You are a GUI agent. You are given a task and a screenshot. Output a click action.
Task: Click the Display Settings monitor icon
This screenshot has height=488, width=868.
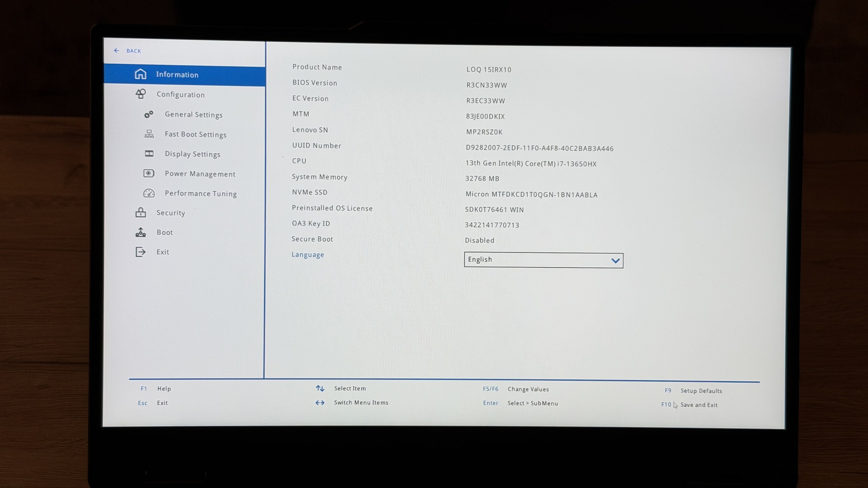pyautogui.click(x=149, y=154)
